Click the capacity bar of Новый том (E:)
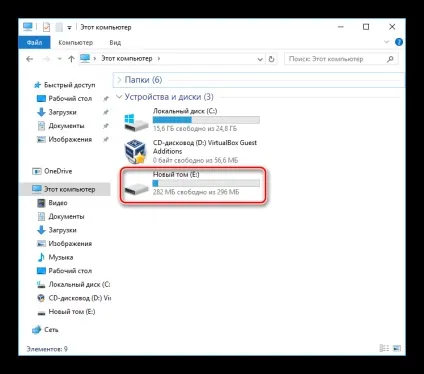This screenshot has height=374, width=424. 206,183
